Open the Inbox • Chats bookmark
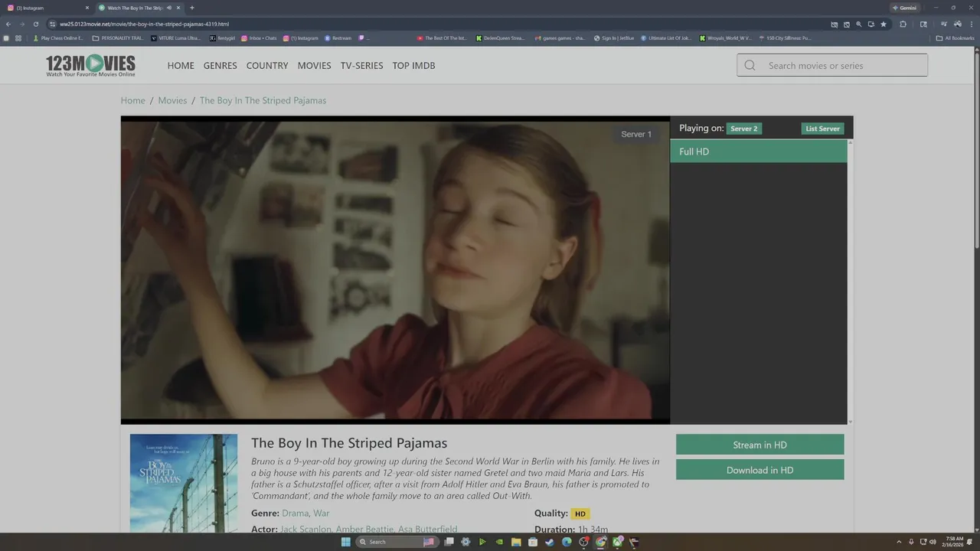This screenshot has height=551, width=980. 259,37
